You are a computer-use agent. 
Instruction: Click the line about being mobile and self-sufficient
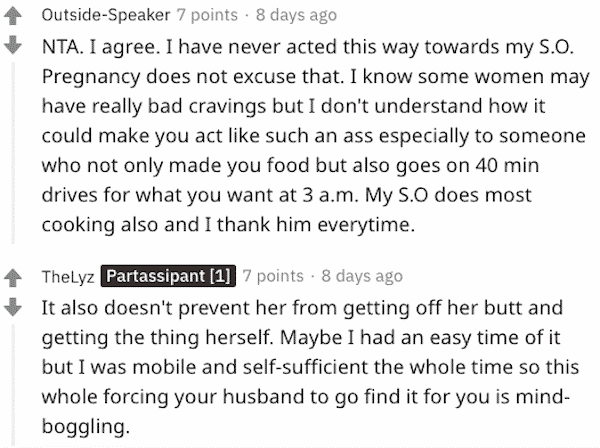coord(310,367)
